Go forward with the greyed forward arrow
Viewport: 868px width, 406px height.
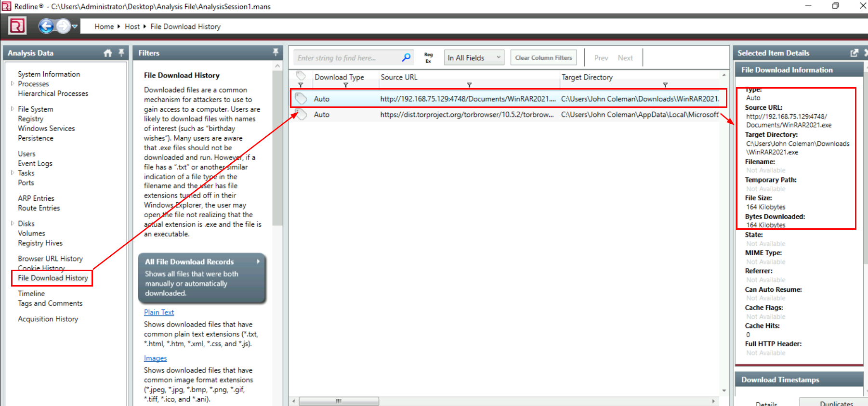[x=63, y=26]
